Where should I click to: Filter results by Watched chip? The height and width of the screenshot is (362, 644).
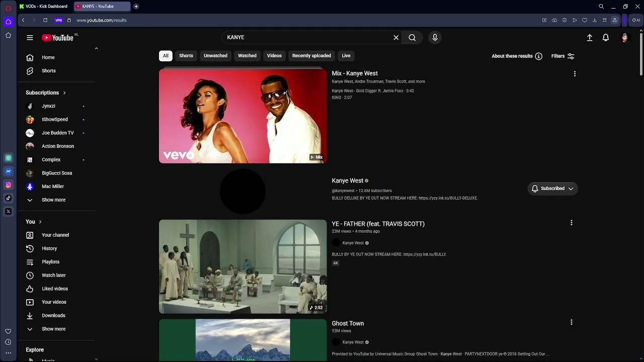tap(247, 56)
